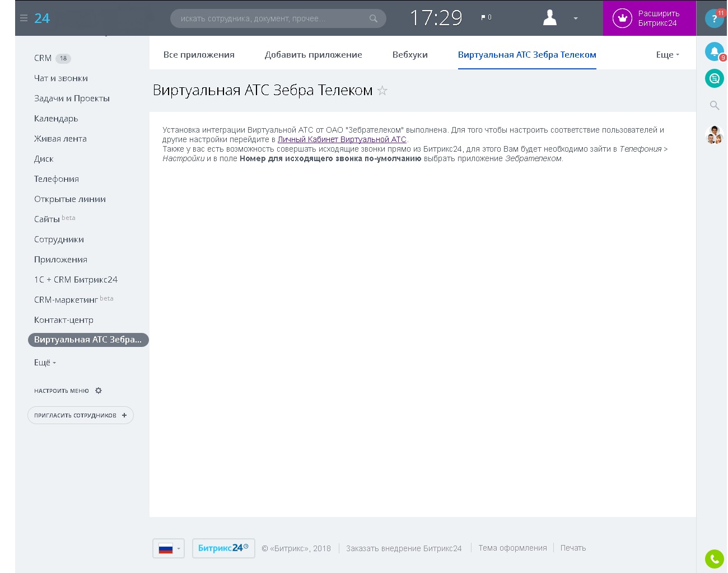Switch to Все приложения tab
This screenshot has width=728, height=573.
click(x=199, y=55)
